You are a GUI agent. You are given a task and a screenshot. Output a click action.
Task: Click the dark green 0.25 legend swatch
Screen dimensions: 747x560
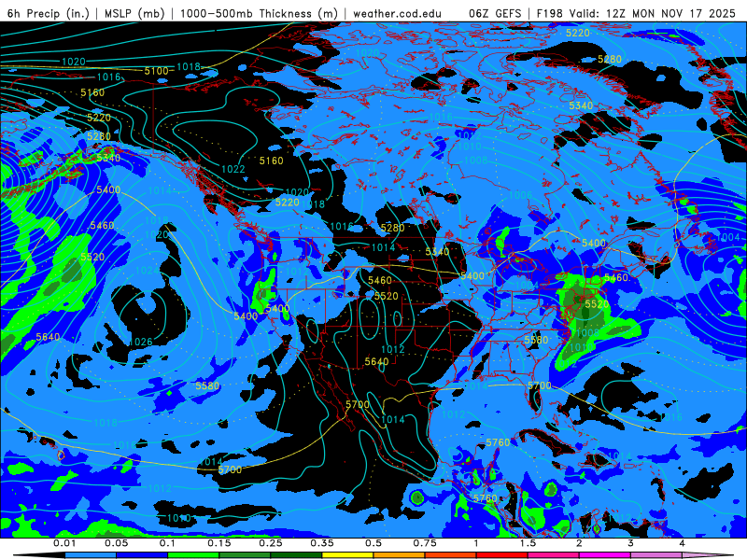click(x=296, y=555)
